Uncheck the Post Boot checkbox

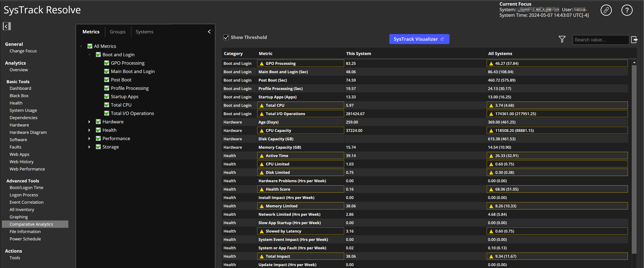107,80
